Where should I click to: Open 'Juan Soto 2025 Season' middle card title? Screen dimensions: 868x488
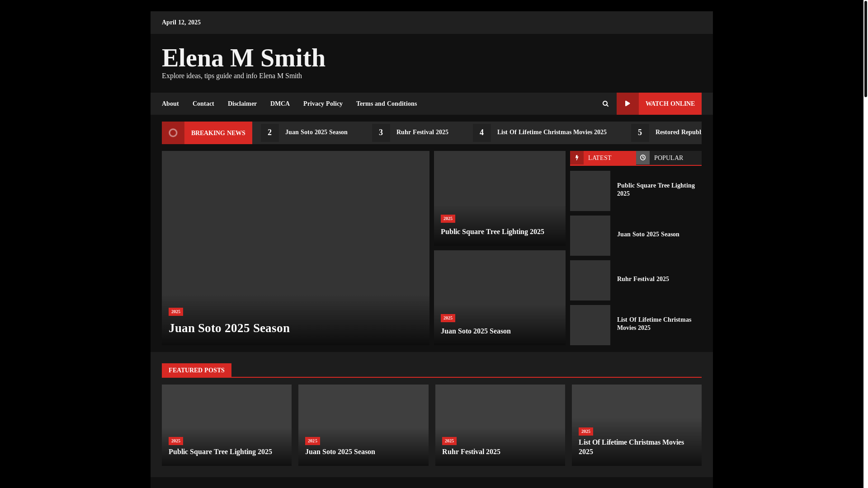click(x=476, y=331)
